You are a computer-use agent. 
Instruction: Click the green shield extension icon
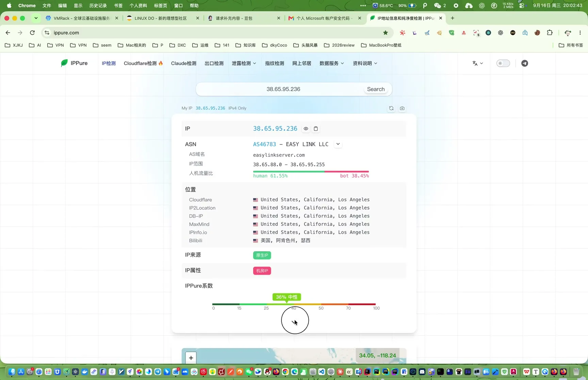[x=452, y=33]
